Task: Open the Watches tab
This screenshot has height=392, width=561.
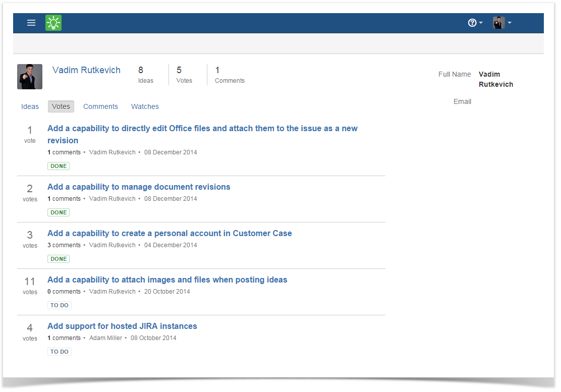Action: click(x=145, y=106)
